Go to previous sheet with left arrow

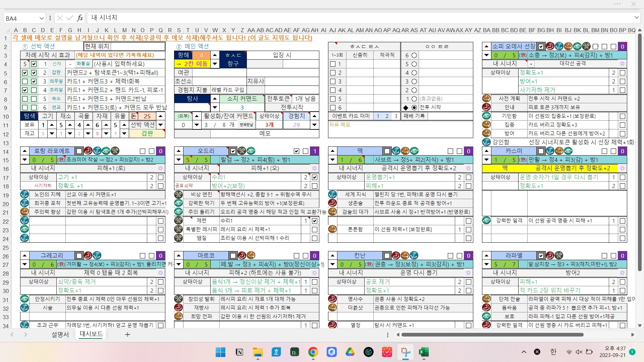coord(12,335)
